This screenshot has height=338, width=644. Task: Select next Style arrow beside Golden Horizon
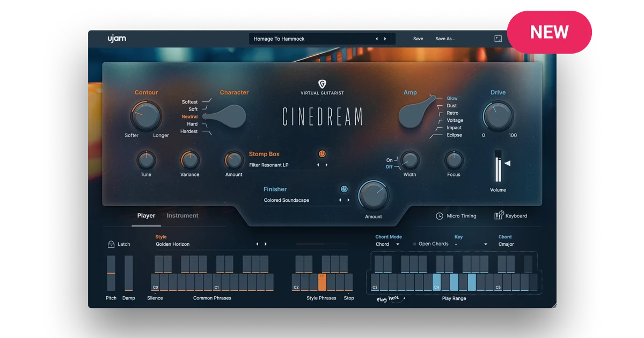point(265,244)
